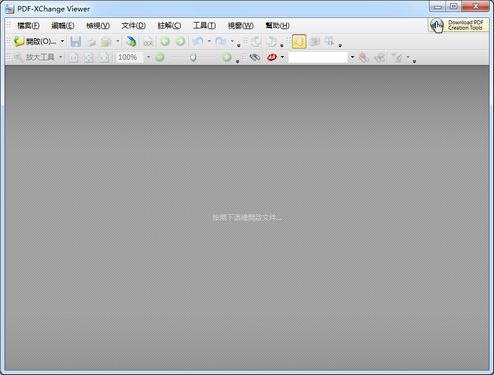The image size is (494, 375).
Task: Open the 幫助(H) menu
Action: [277, 25]
